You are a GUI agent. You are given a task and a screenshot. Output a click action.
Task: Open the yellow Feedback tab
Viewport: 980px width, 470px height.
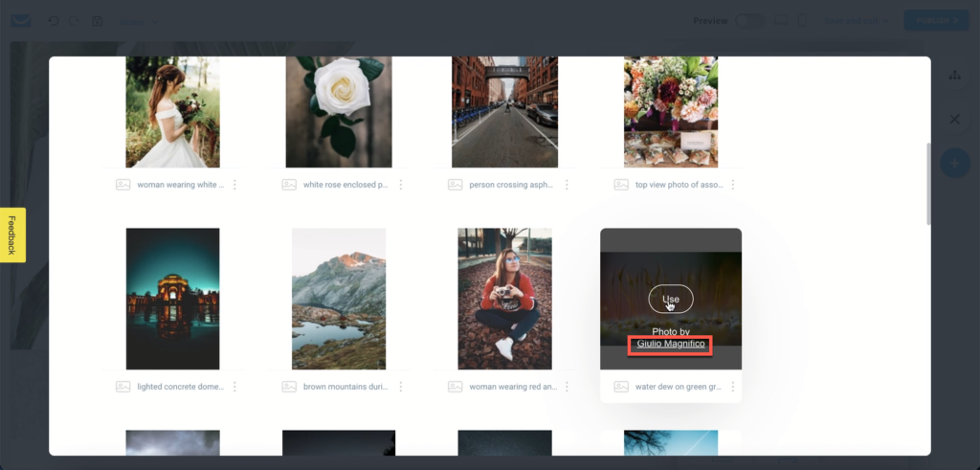click(12, 235)
